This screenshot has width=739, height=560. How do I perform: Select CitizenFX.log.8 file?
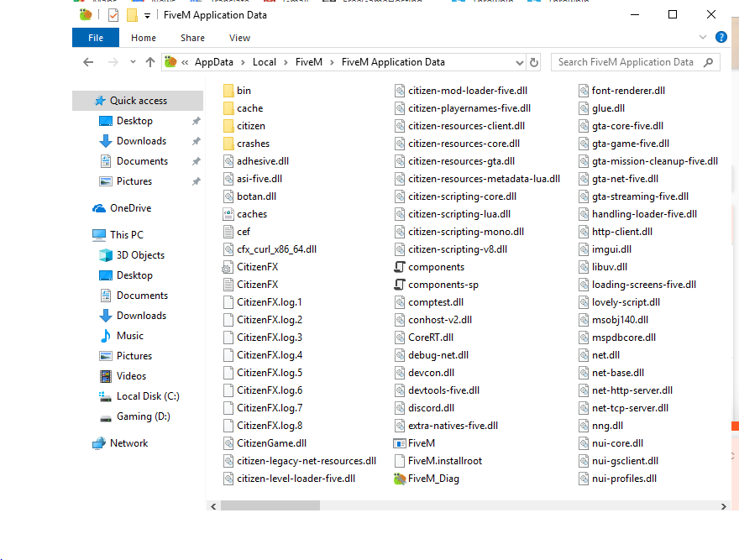(263, 426)
